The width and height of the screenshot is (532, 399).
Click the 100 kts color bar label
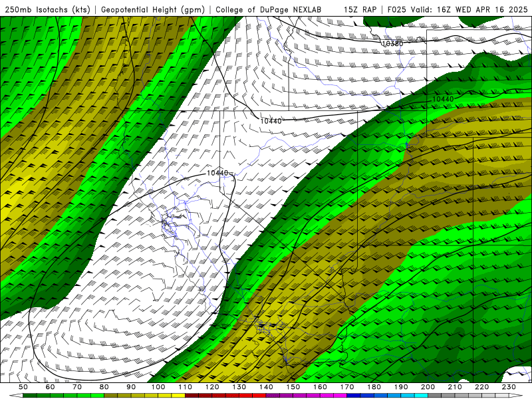tap(158, 387)
